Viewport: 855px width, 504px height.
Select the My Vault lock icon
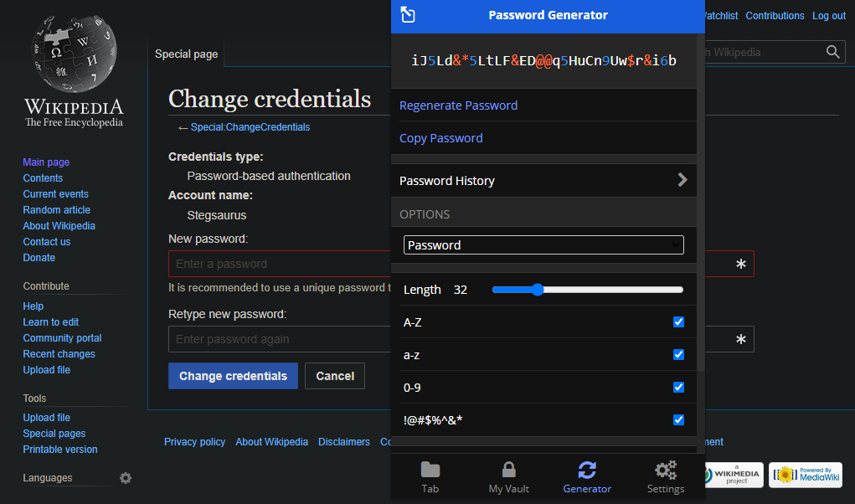(x=508, y=470)
